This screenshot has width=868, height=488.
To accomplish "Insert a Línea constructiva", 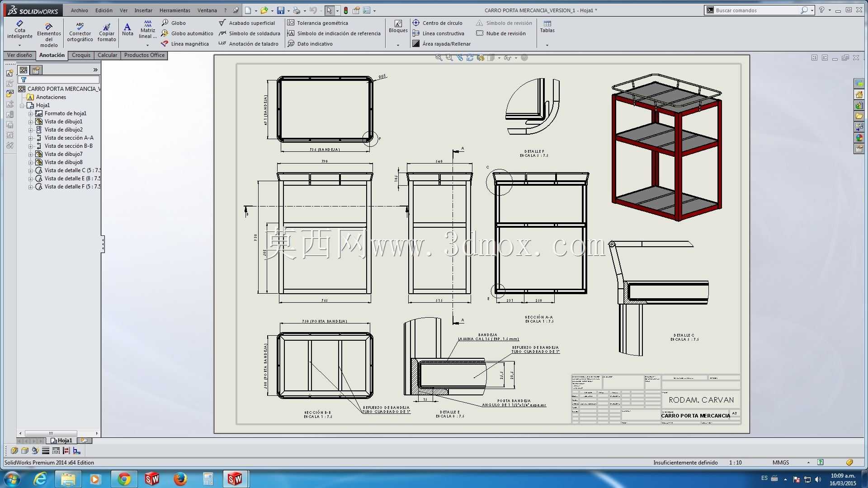I will (439, 33).
